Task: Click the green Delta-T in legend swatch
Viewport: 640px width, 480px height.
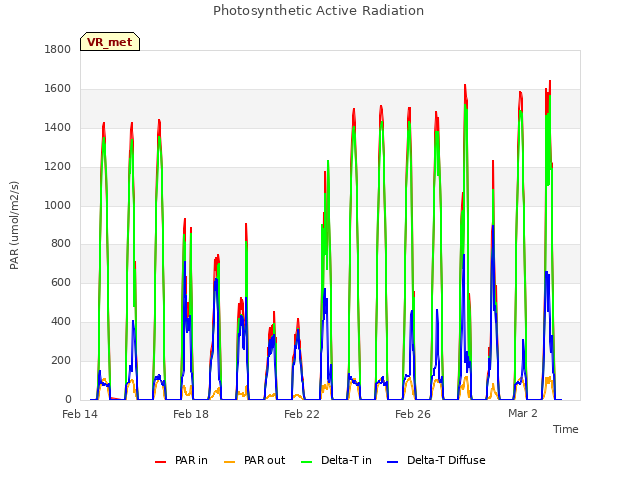Action: 307,462
